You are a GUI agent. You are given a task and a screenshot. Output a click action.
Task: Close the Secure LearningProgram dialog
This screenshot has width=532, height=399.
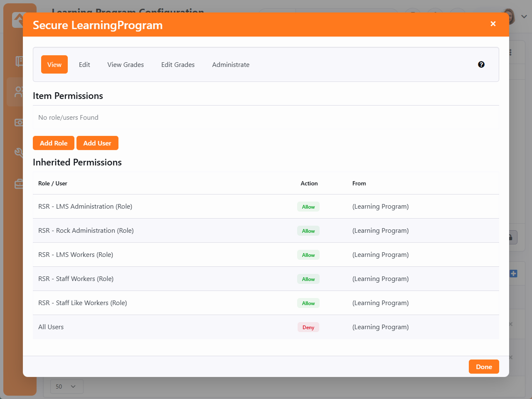493,24
